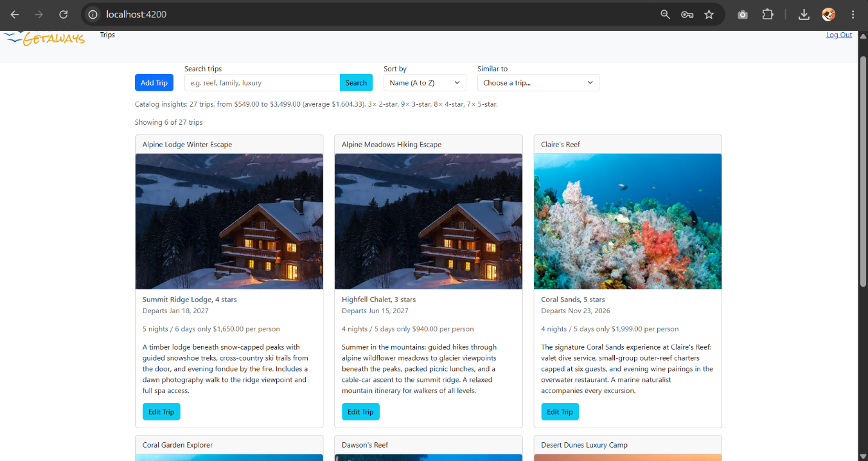The width and height of the screenshot is (868, 461).
Task: Click the Departs Jun 15, 2027 text
Action: coord(375,311)
